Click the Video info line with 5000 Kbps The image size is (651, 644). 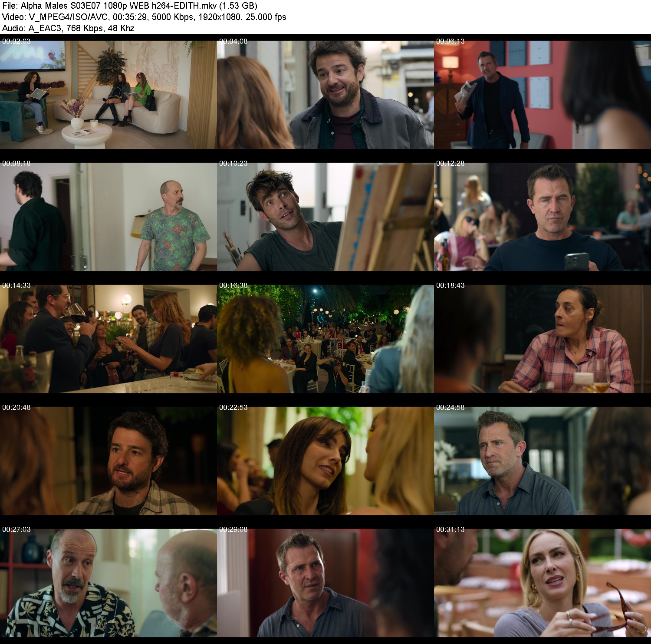click(144, 17)
